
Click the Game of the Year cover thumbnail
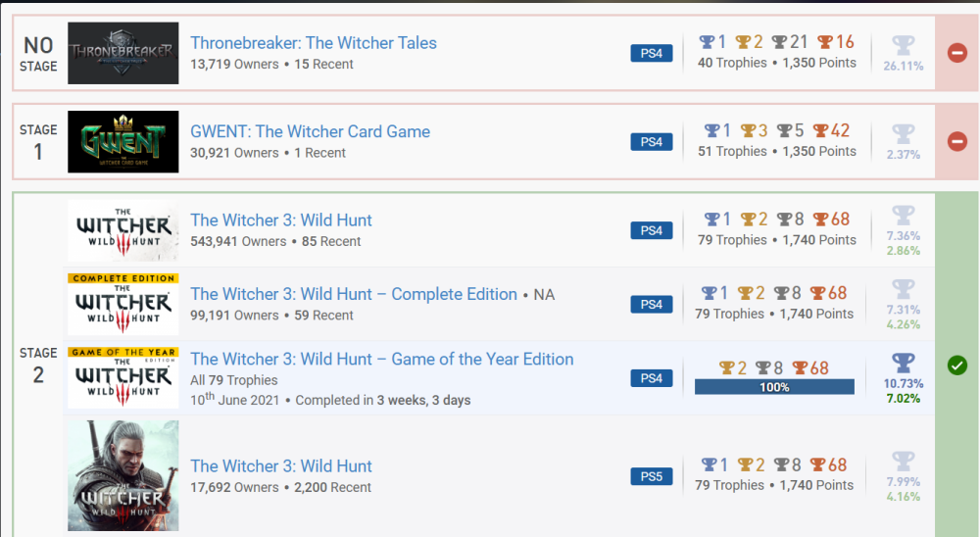tap(123, 377)
